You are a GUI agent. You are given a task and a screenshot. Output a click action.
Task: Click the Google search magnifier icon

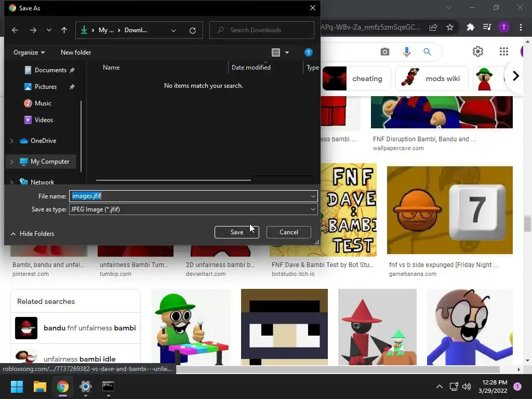[x=427, y=51]
